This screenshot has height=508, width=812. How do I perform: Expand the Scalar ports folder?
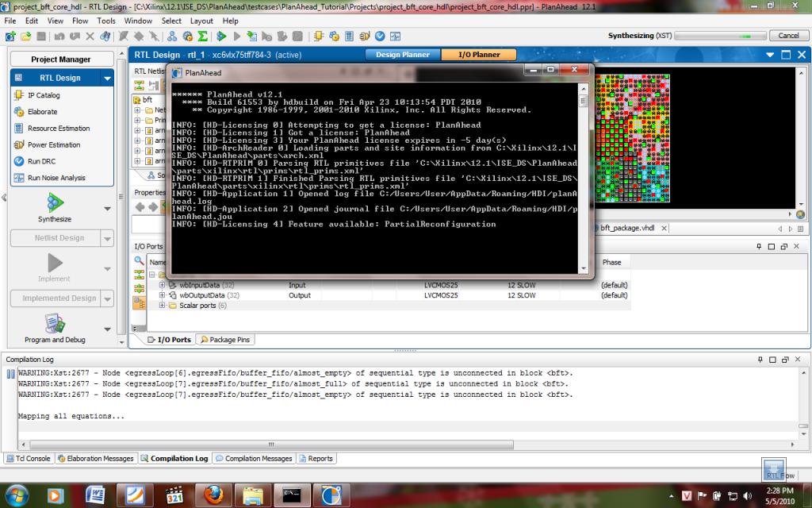tap(162, 306)
